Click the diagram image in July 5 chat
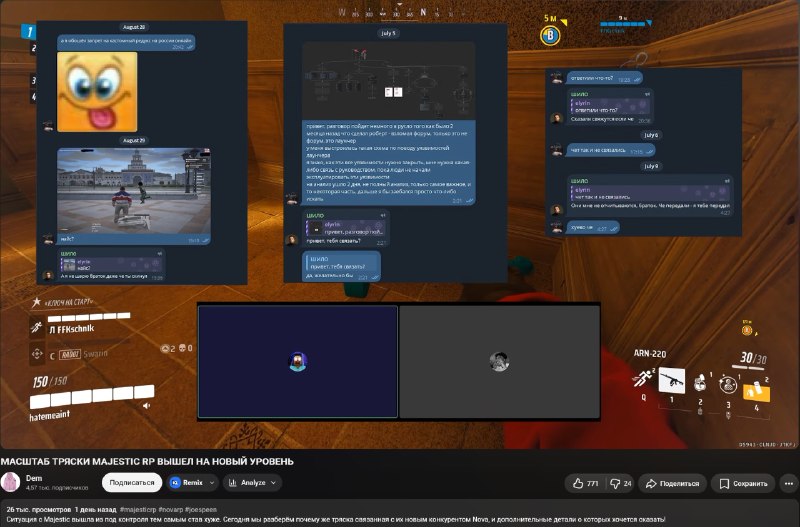This screenshot has width=800, height=527. [x=389, y=81]
